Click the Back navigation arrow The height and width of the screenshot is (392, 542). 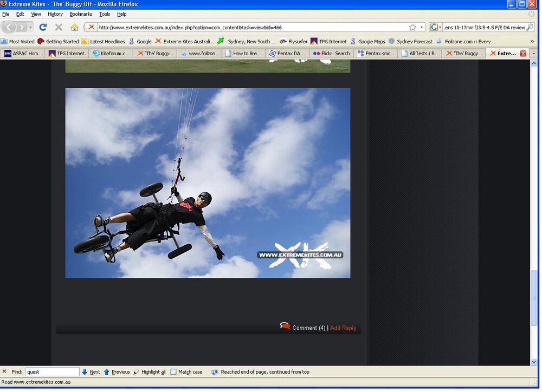point(10,27)
